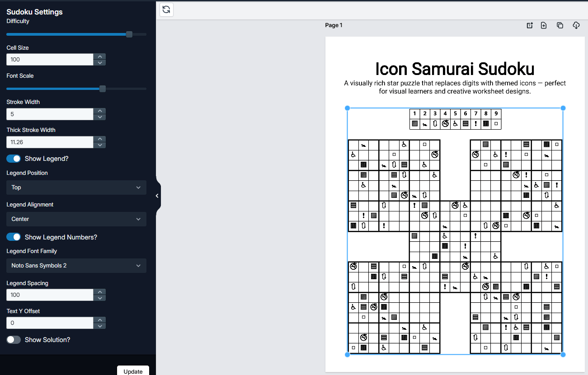This screenshot has height=375, width=588.
Task: Enable the Show Solution? toggle
Action: point(14,339)
